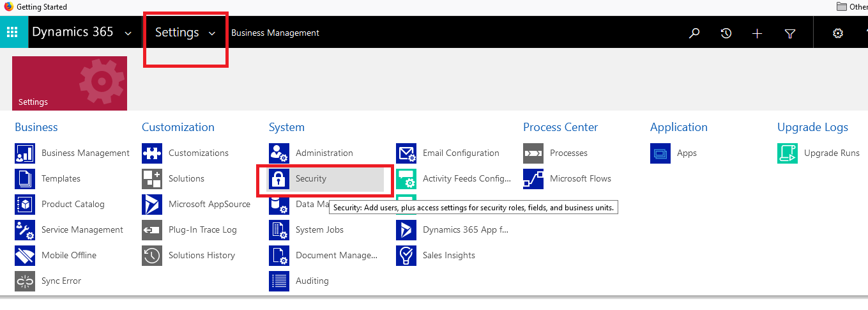Image resolution: width=868 pixels, height=310 pixels.
Task: Click the bookmarks folder icon at top right
Action: click(841, 7)
